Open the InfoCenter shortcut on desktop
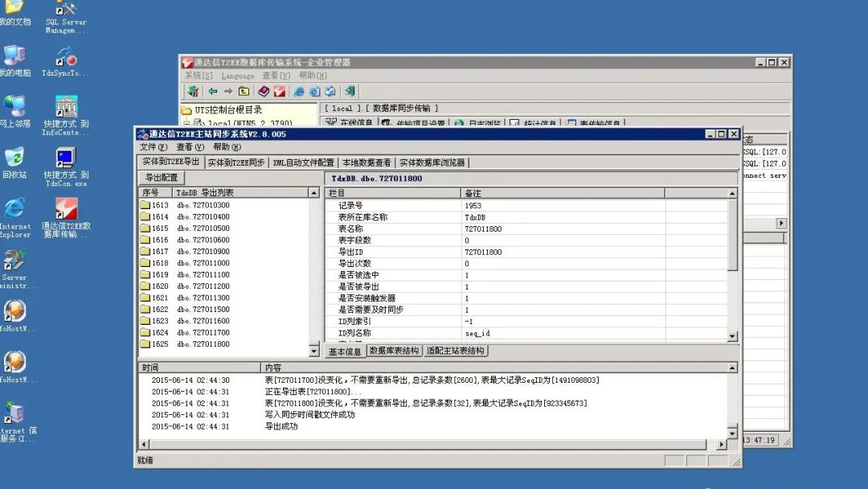The image size is (868, 489). pyautogui.click(x=66, y=115)
